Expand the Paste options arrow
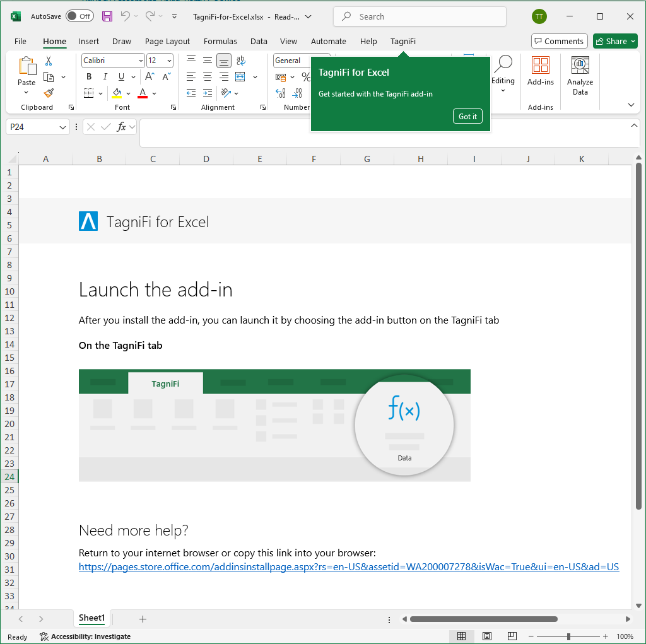Image resolution: width=646 pixels, height=644 pixels. [26, 93]
